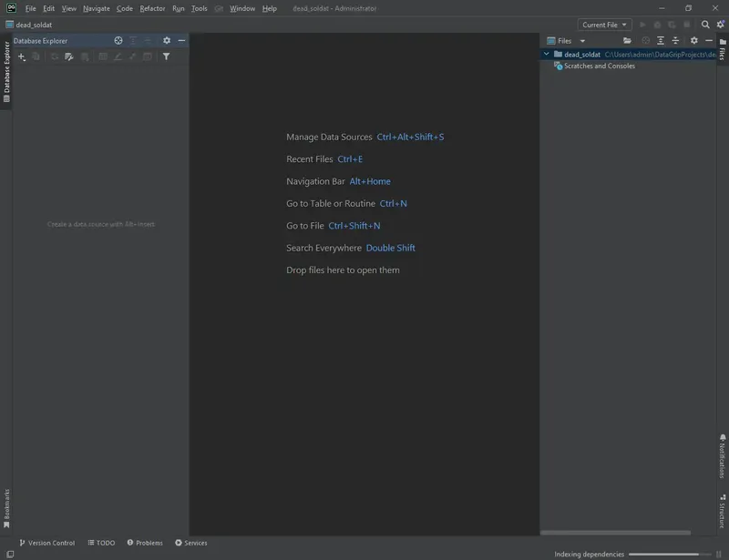This screenshot has height=560, width=729.
Task: Open the Current File run configuration dropdown
Action: click(606, 25)
